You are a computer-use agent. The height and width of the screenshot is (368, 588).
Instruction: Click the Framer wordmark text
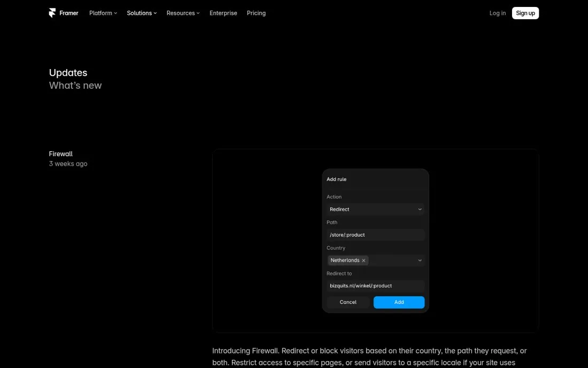click(x=68, y=13)
